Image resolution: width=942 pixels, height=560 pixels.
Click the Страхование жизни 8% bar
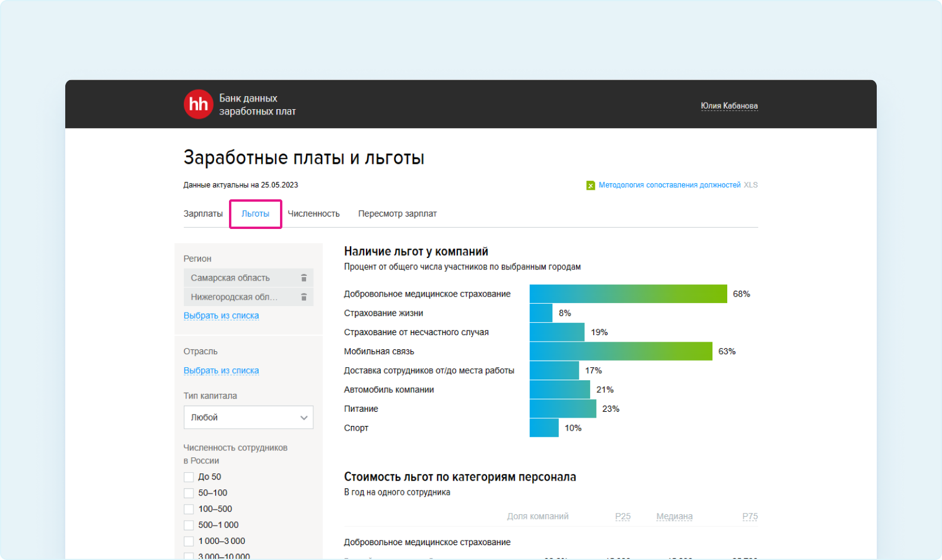point(541,313)
